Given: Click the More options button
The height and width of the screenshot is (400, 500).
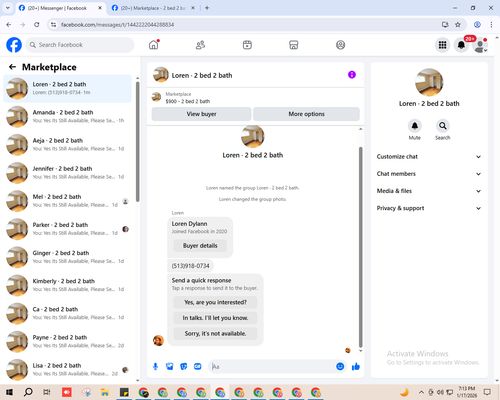Looking at the screenshot, I should 306,114.
